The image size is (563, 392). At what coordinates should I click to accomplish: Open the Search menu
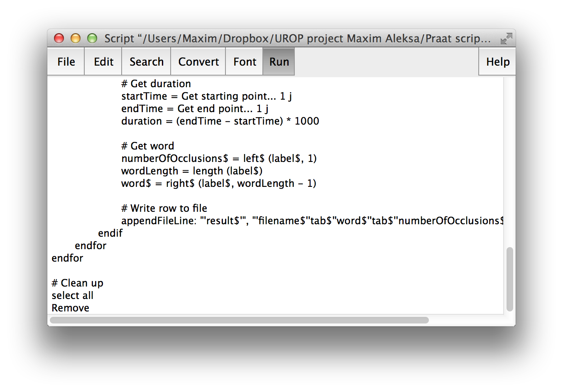point(146,62)
